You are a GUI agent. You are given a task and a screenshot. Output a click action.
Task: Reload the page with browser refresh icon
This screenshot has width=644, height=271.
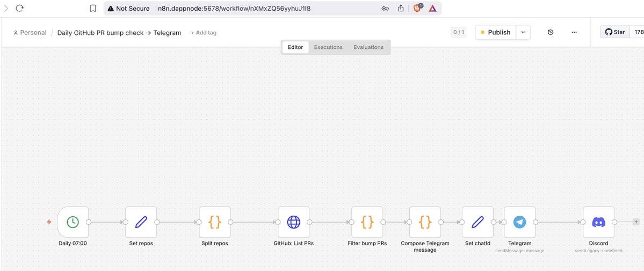20,8
